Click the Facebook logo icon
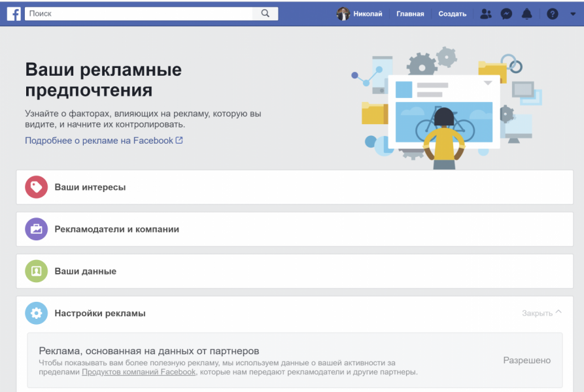Image resolution: width=584 pixels, height=392 pixels. coord(14,14)
